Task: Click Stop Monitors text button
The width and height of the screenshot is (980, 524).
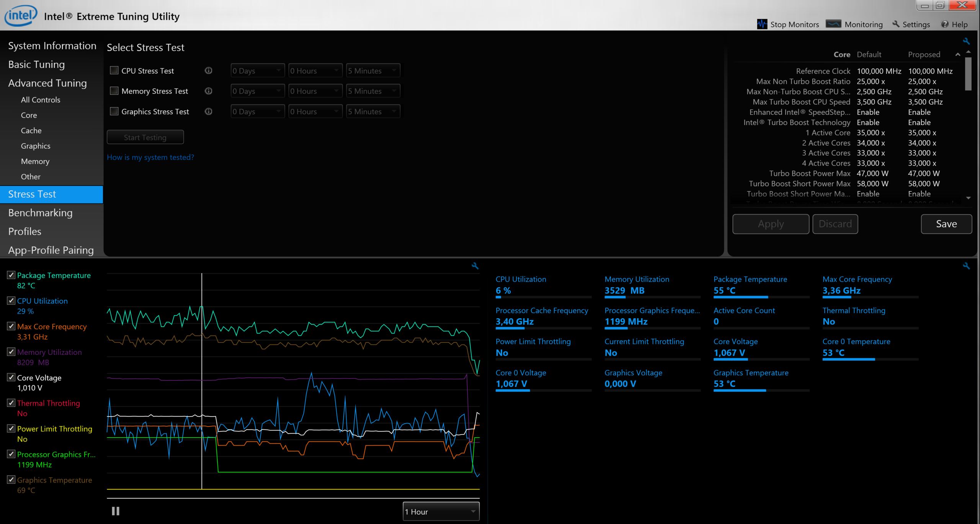Action: (794, 24)
